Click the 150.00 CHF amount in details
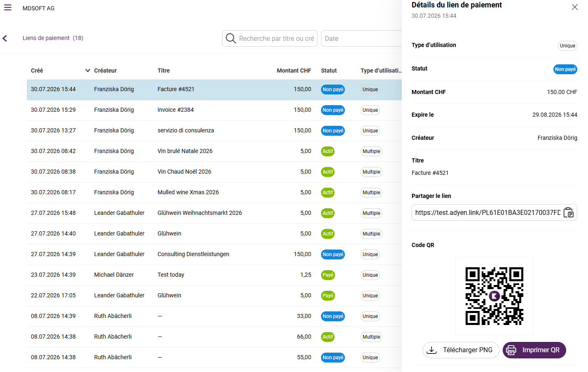This screenshot has height=372, width=588. coord(562,92)
